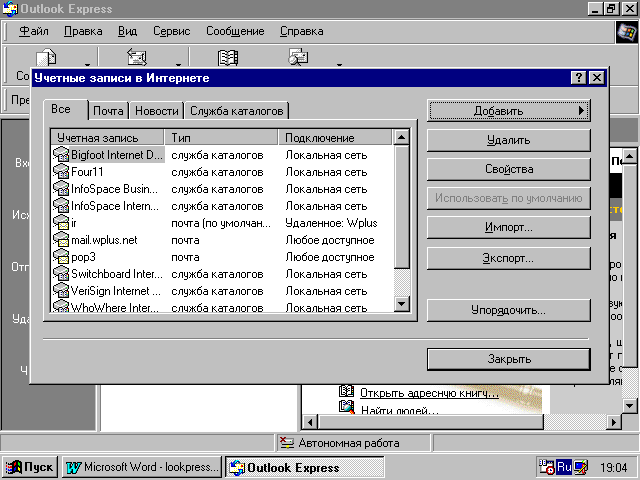Screen dimensions: 640x480
Task: Click the Outlook Express taskbar button
Action: click(x=304, y=467)
